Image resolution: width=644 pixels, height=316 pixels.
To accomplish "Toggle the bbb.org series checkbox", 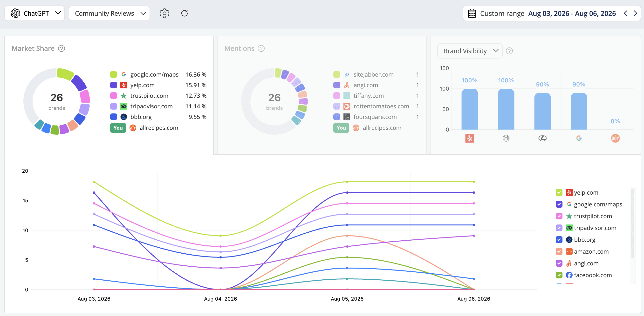I will pyautogui.click(x=559, y=240).
